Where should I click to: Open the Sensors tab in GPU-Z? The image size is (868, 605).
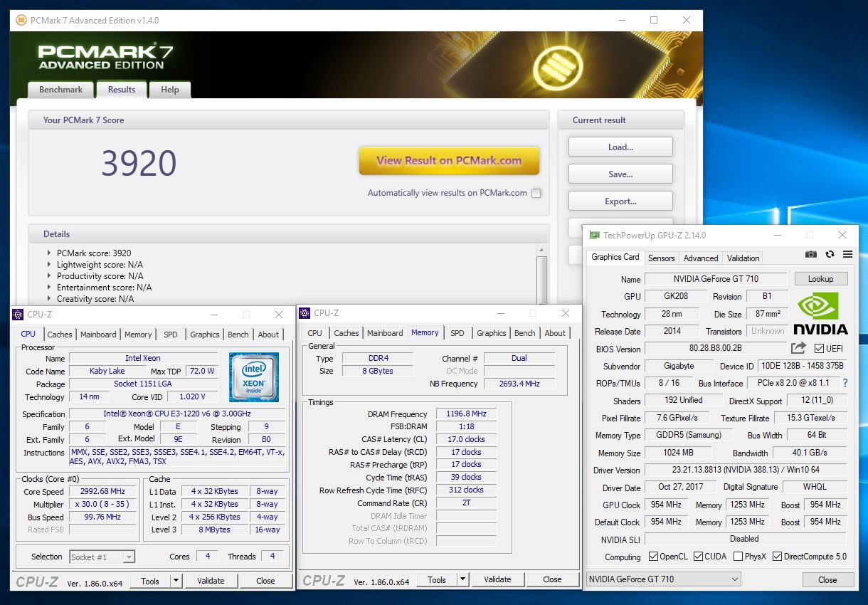pos(662,258)
